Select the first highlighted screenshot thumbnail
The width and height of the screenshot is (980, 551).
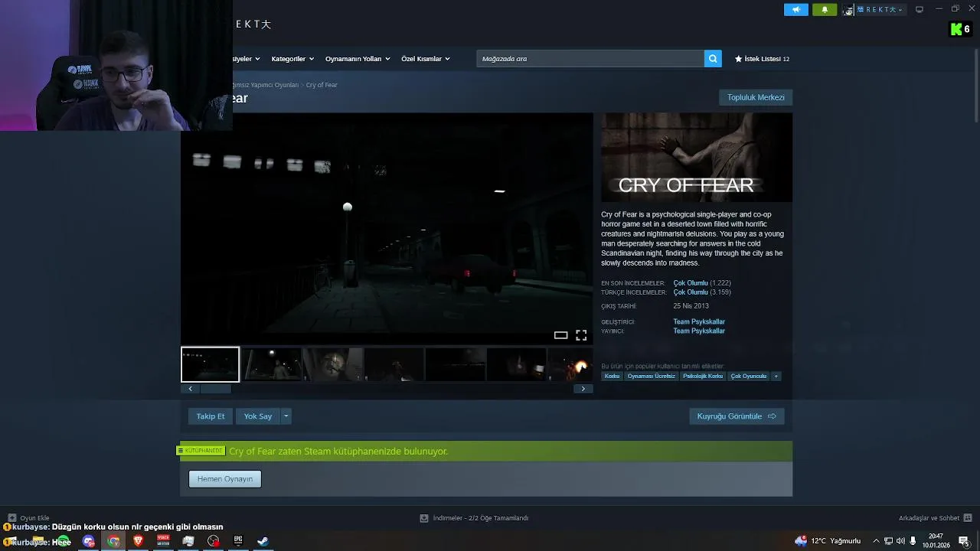210,364
